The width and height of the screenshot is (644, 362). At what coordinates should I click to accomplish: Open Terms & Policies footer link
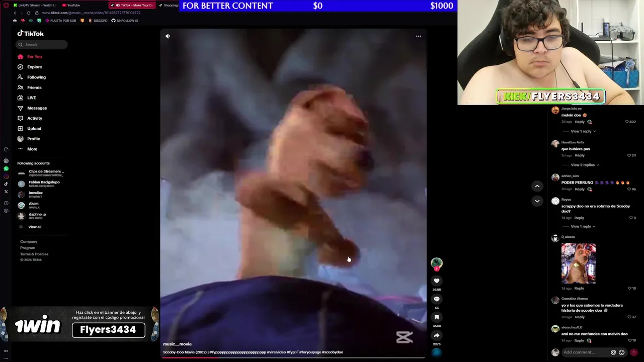click(x=34, y=254)
